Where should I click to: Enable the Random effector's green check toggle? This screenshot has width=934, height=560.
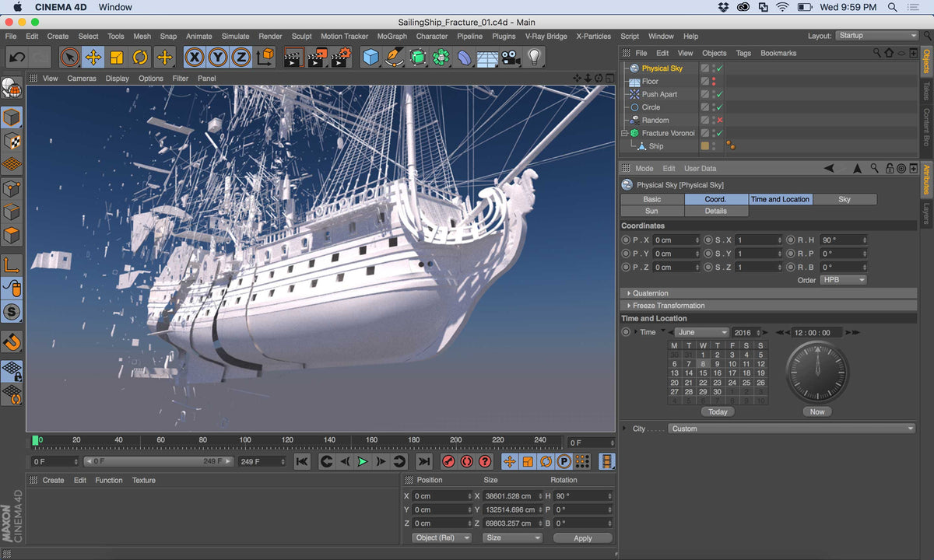[719, 120]
